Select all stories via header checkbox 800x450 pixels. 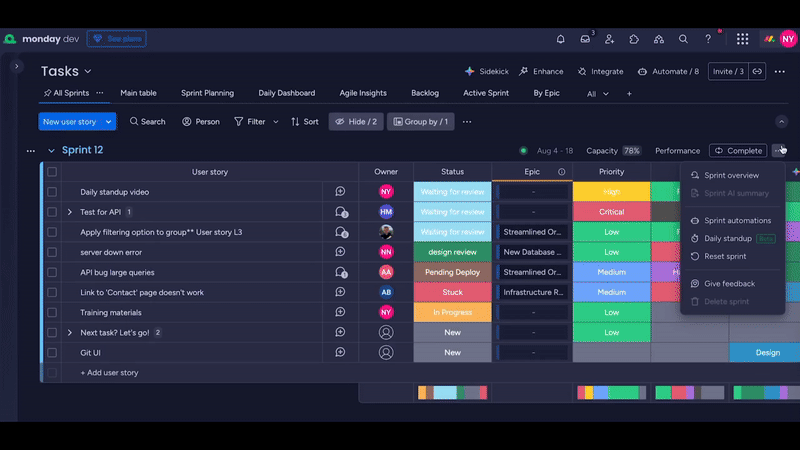click(52, 172)
